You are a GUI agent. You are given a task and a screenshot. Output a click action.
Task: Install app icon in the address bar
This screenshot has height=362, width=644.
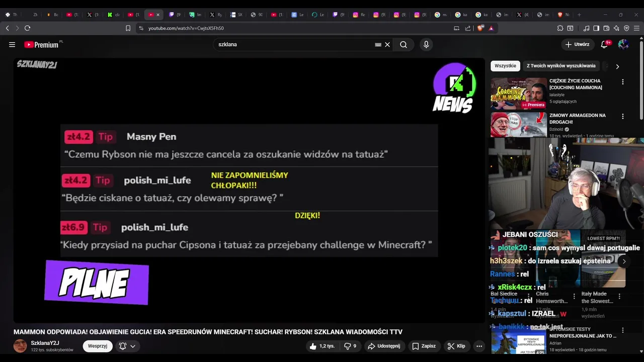pos(457,28)
